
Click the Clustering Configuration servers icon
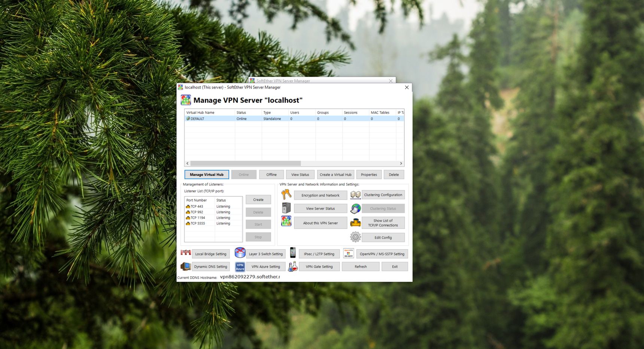click(355, 195)
